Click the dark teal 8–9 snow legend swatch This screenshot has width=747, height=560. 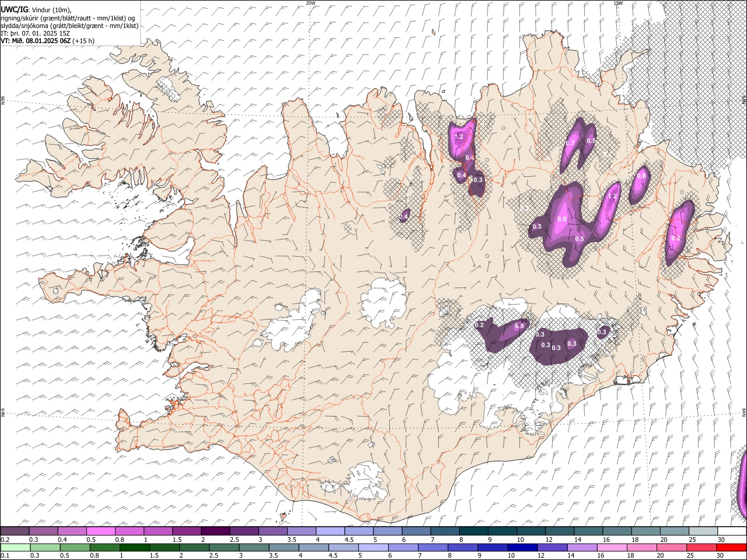tap(474, 531)
